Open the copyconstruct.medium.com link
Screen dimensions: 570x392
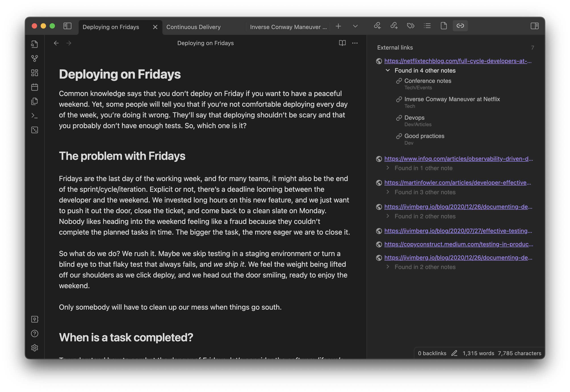(x=459, y=244)
